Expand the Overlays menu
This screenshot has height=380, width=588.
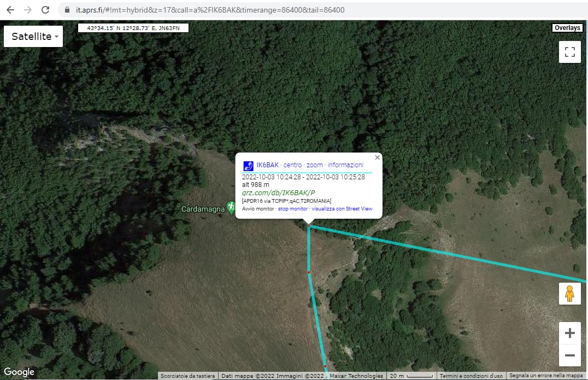click(567, 28)
